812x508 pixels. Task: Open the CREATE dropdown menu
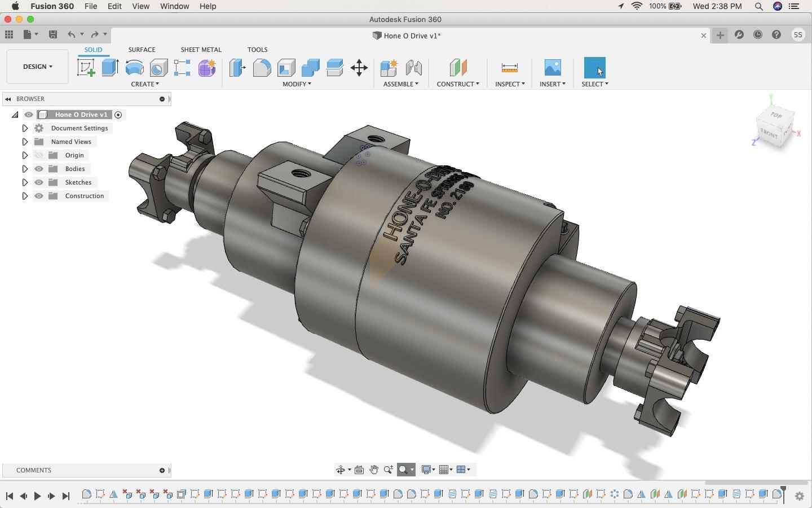coord(145,84)
